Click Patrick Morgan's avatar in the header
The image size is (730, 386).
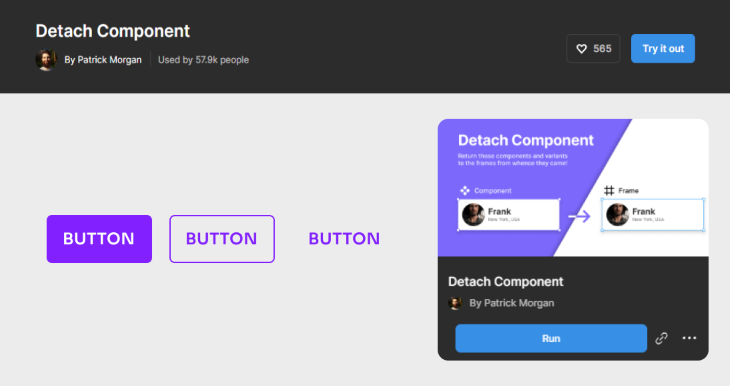[46, 60]
